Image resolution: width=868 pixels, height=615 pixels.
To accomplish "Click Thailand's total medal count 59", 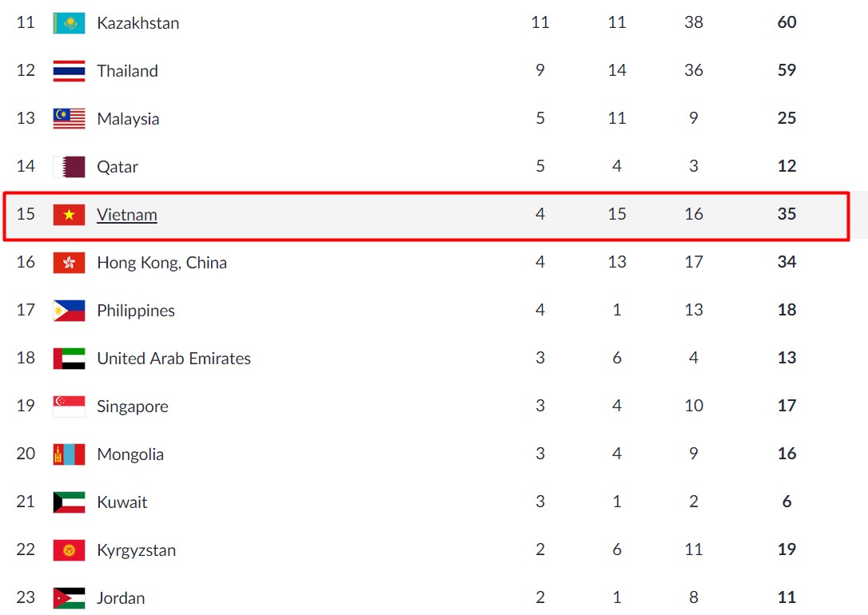I will point(786,70).
